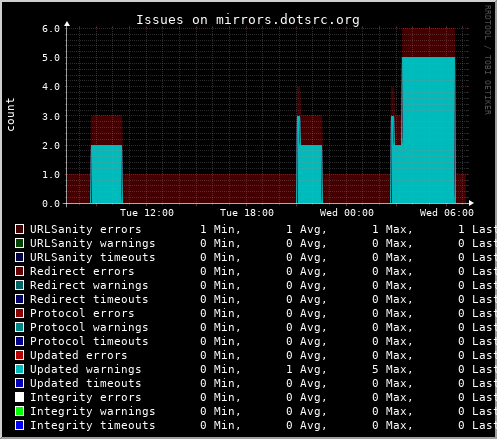The height and width of the screenshot is (439, 497).
Task: Click the URLSanity warnings green swatch
Action: [x=20, y=243]
